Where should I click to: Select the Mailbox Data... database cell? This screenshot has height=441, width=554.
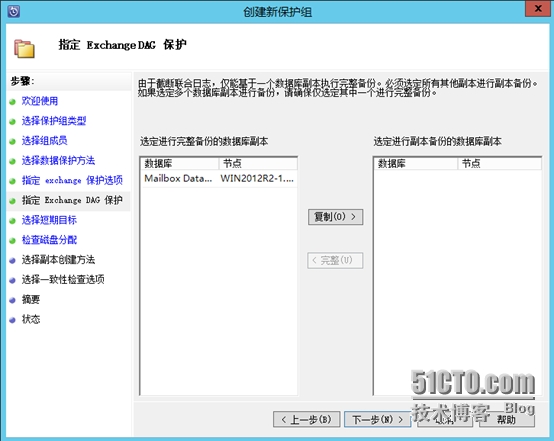178,178
